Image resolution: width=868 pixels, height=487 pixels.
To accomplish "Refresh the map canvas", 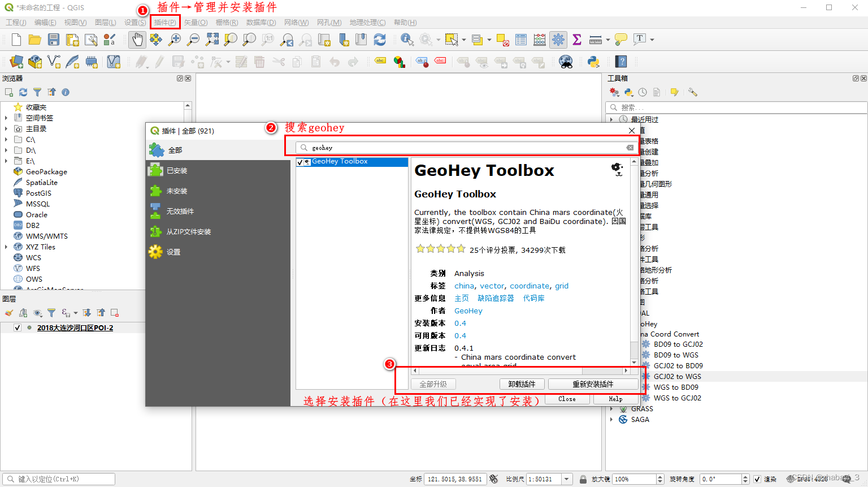I will 379,40.
